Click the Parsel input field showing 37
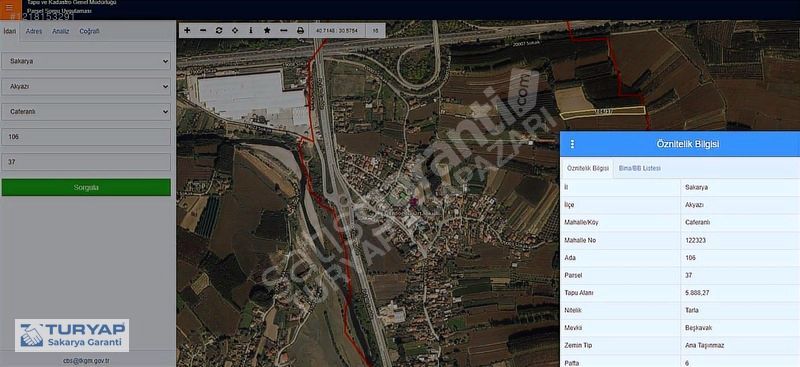Viewport: 800px width, 367px height. (x=86, y=162)
